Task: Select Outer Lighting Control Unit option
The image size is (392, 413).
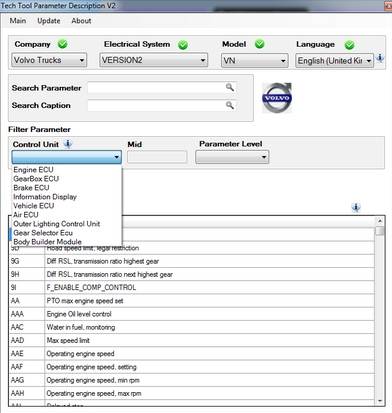Action: click(x=67, y=224)
